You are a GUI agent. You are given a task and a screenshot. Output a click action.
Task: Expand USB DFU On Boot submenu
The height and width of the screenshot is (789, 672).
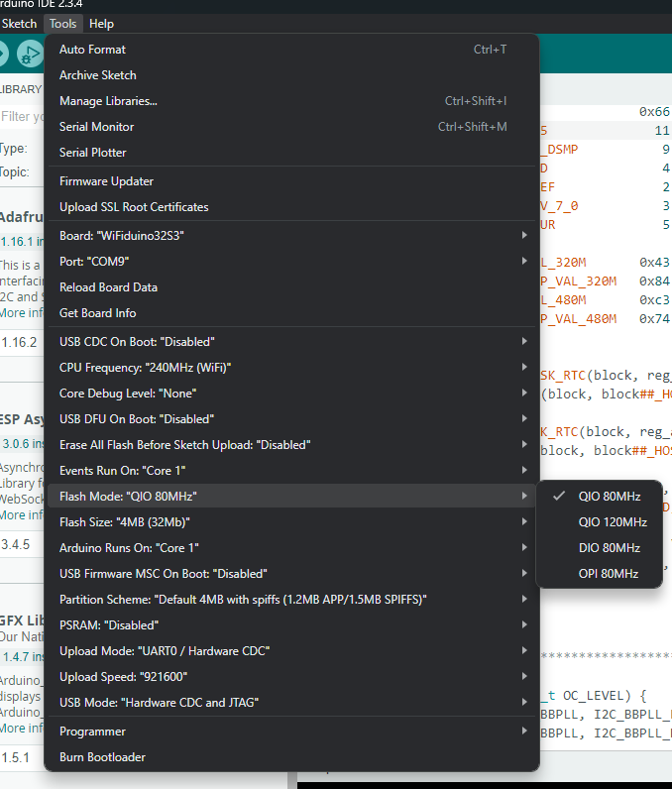(291, 418)
